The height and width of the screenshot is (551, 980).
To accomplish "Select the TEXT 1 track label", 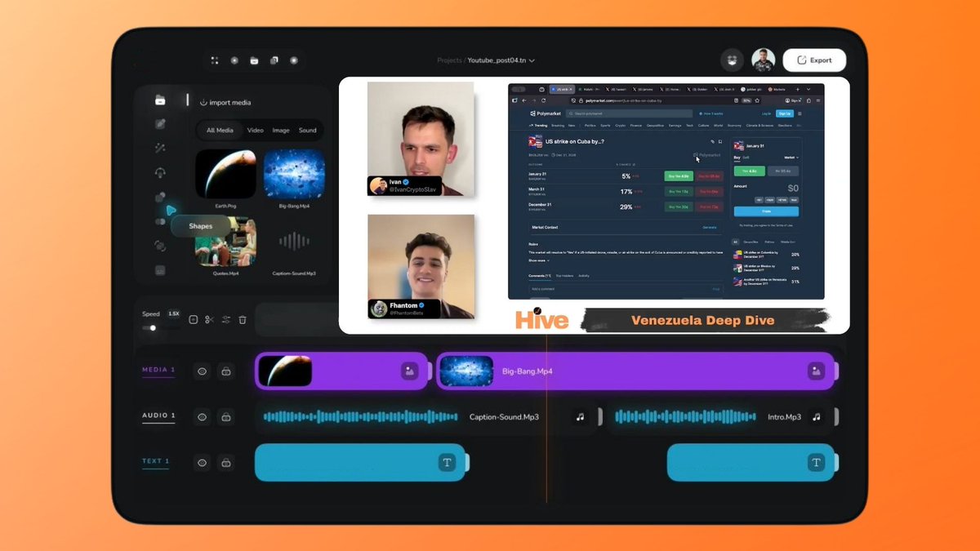I will coord(156,461).
